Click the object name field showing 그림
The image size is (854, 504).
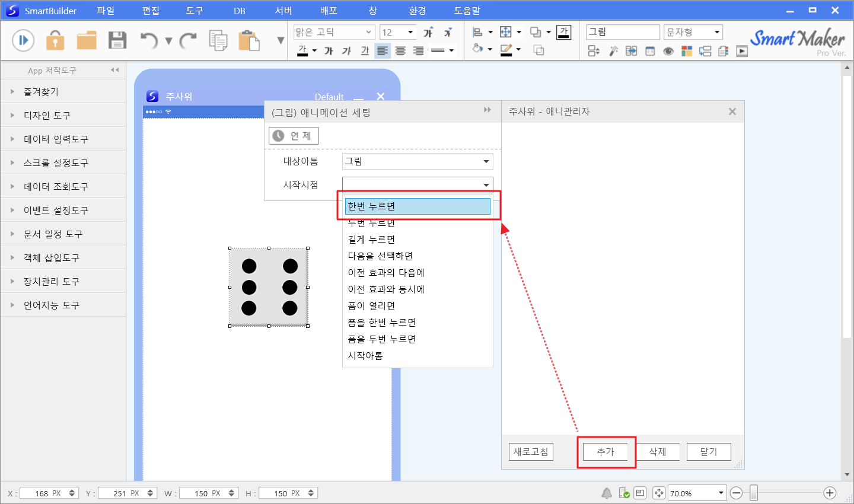[x=623, y=32]
